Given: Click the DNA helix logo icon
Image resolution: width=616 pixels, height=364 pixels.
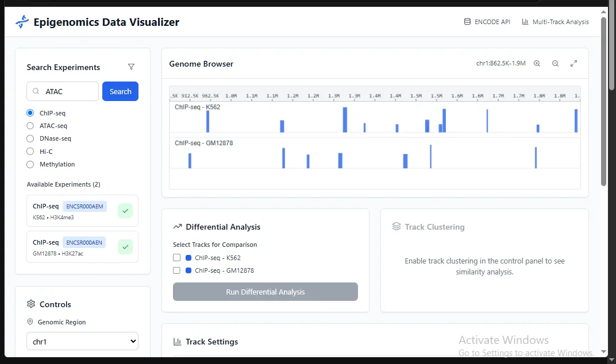Looking at the screenshot, I should (x=22, y=22).
